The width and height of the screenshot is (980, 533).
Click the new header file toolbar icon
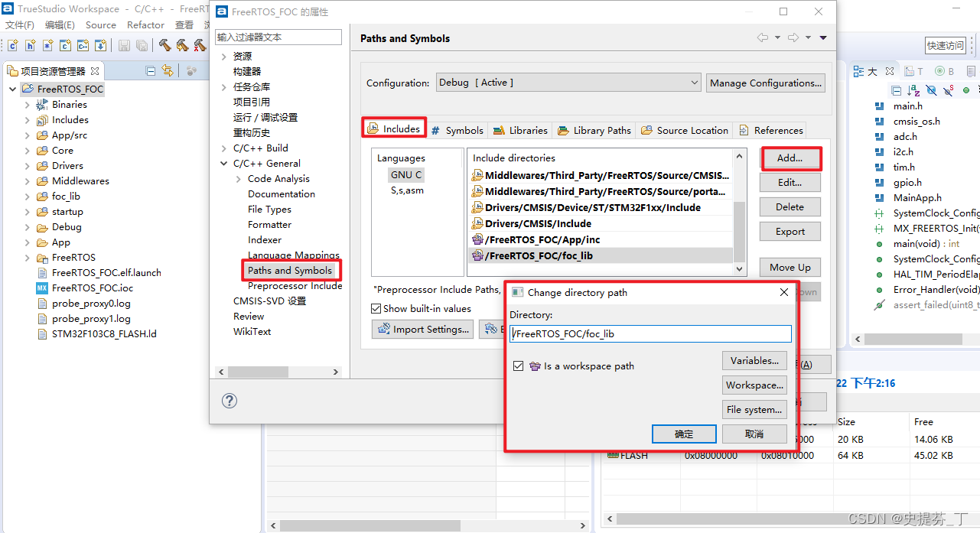pos(31,46)
